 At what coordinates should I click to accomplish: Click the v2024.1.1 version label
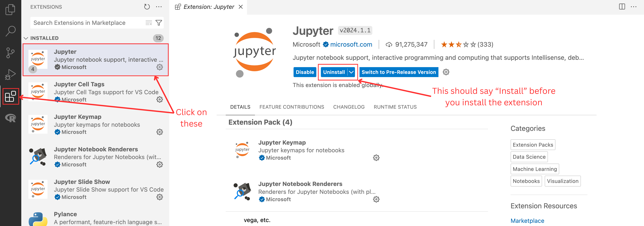point(355,30)
